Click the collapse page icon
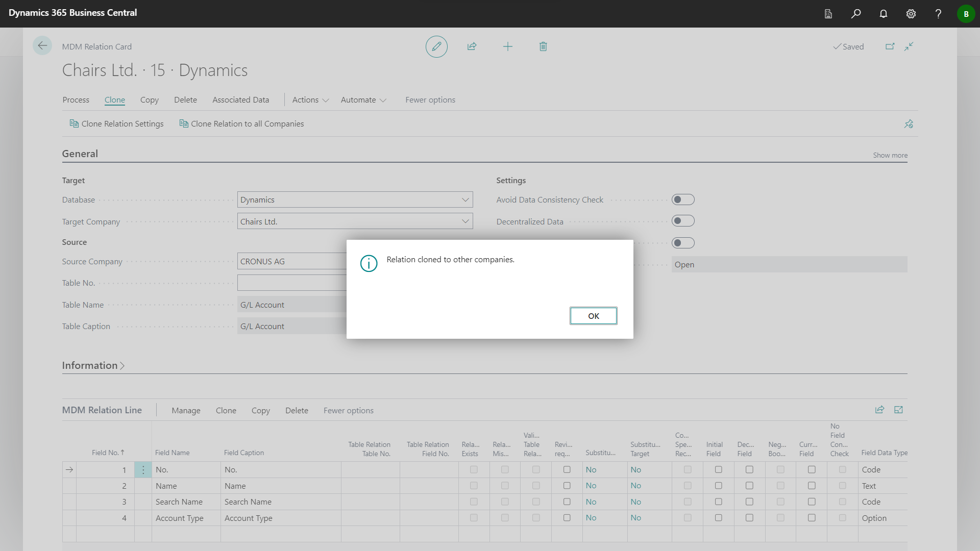This screenshot has width=980, height=551. (909, 46)
